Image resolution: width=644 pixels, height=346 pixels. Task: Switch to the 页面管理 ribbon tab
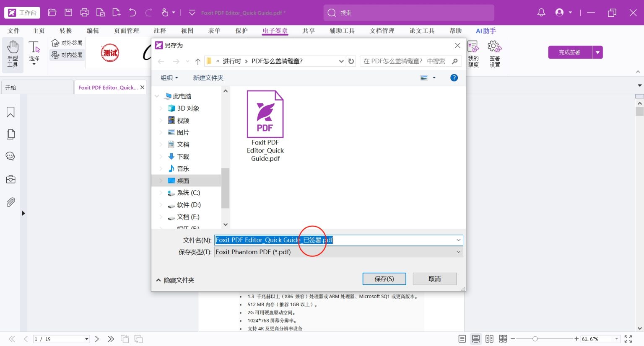click(x=126, y=31)
